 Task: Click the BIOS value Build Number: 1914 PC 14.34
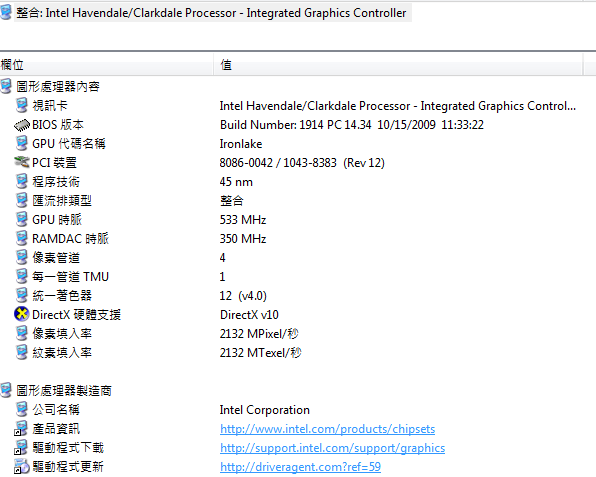click(x=352, y=125)
